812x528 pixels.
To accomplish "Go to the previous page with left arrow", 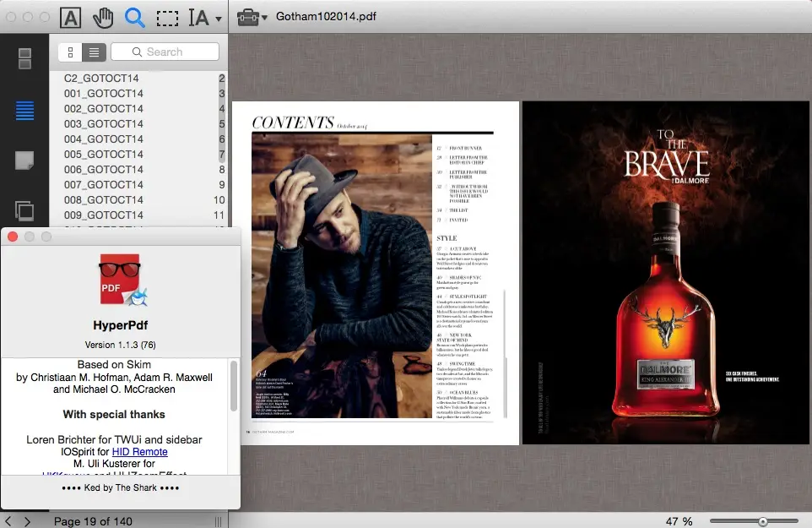I will coord(8,520).
